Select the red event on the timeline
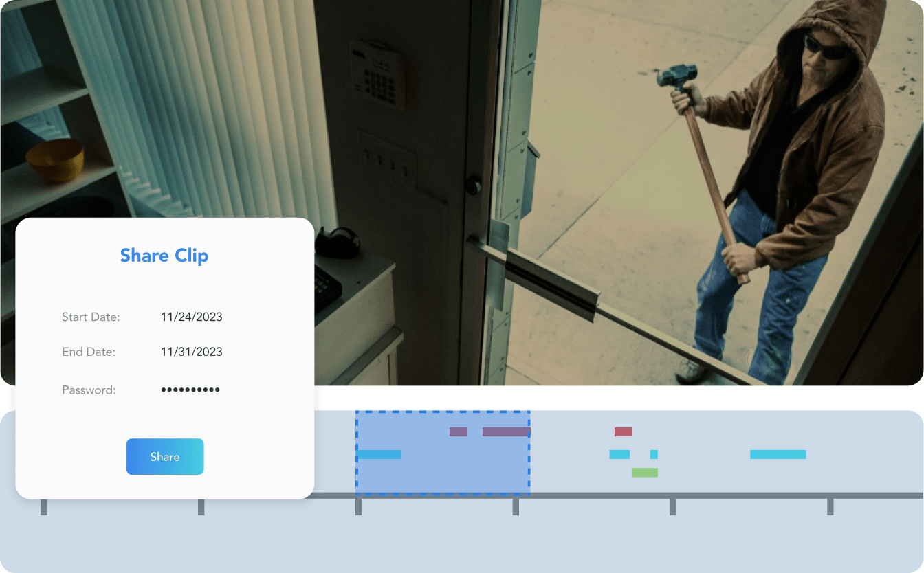The height and width of the screenshot is (573, 924). (x=623, y=432)
